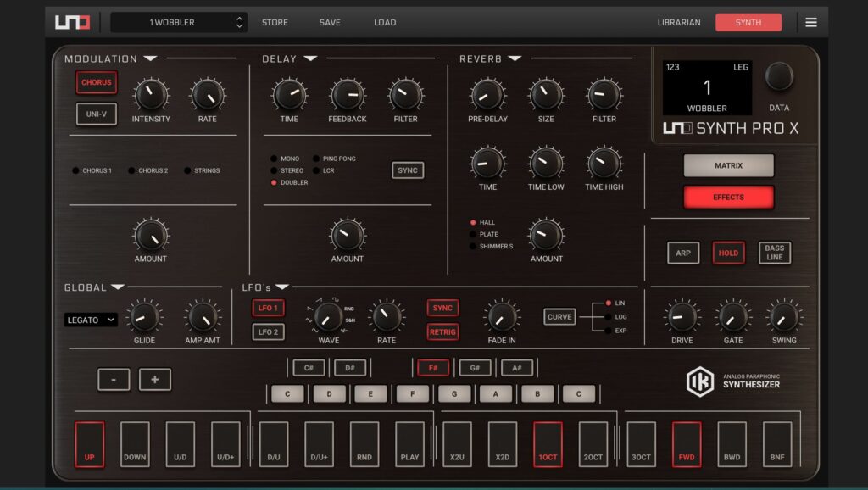Toggle the delay SYNC button

pos(408,170)
